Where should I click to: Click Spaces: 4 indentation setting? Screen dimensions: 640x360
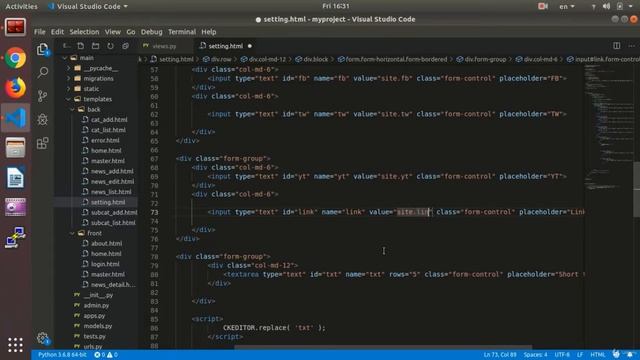click(536, 355)
